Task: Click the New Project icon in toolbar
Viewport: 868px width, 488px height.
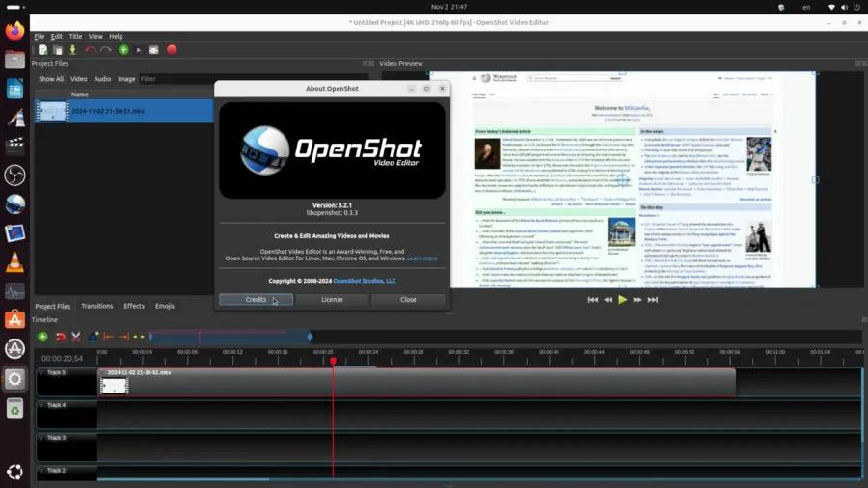Action: [42, 50]
